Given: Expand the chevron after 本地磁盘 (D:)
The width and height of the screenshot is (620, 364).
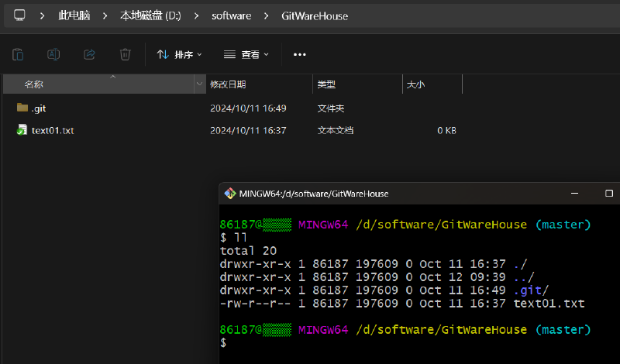Looking at the screenshot, I should click(x=196, y=15).
